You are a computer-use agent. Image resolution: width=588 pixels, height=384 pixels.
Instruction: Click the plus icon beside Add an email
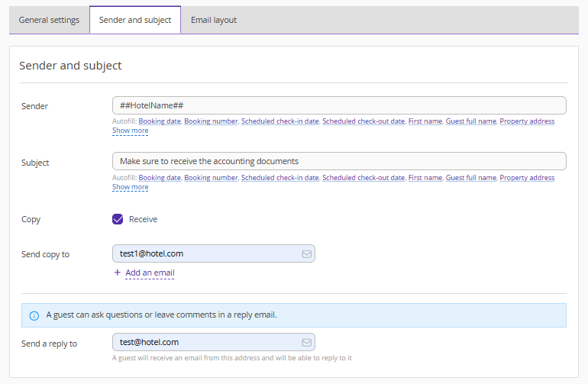(117, 273)
